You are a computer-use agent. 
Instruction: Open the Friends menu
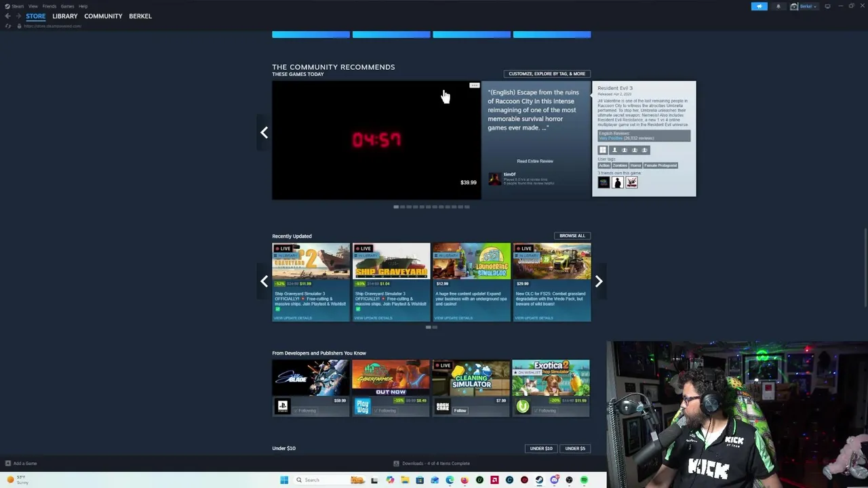50,6
